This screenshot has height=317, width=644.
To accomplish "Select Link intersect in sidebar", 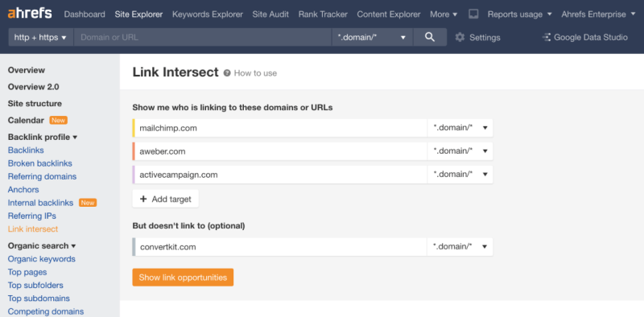I will [x=33, y=229].
